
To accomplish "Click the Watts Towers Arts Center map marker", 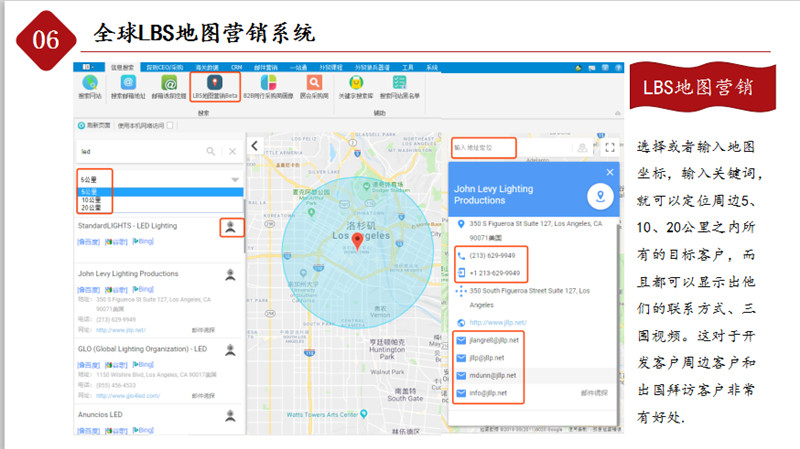I will [364, 414].
